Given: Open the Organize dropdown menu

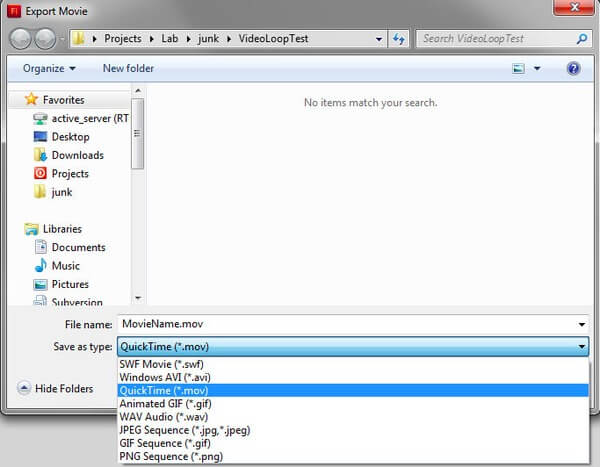Looking at the screenshot, I should (49, 69).
